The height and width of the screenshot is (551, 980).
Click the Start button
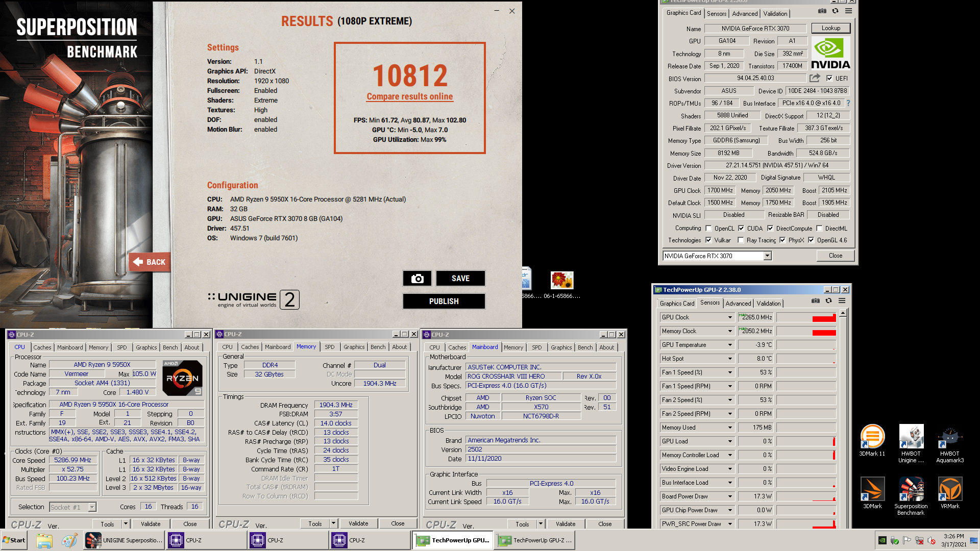coord(14,540)
